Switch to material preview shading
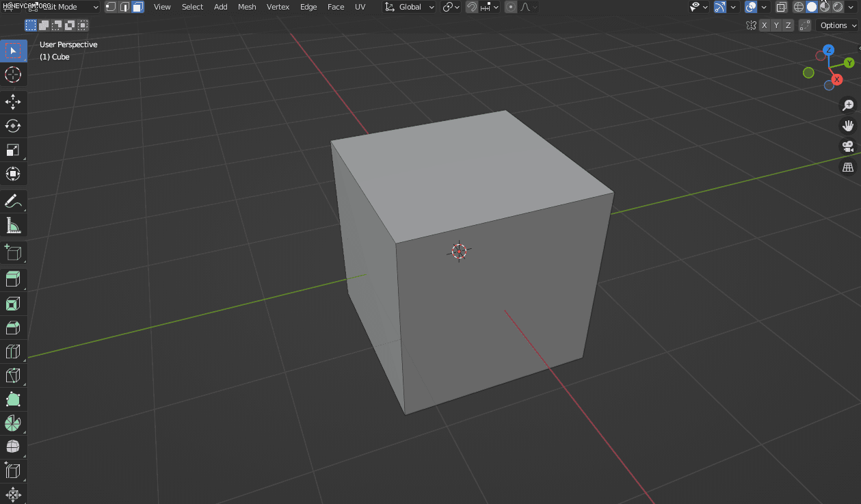 [825, 7]
